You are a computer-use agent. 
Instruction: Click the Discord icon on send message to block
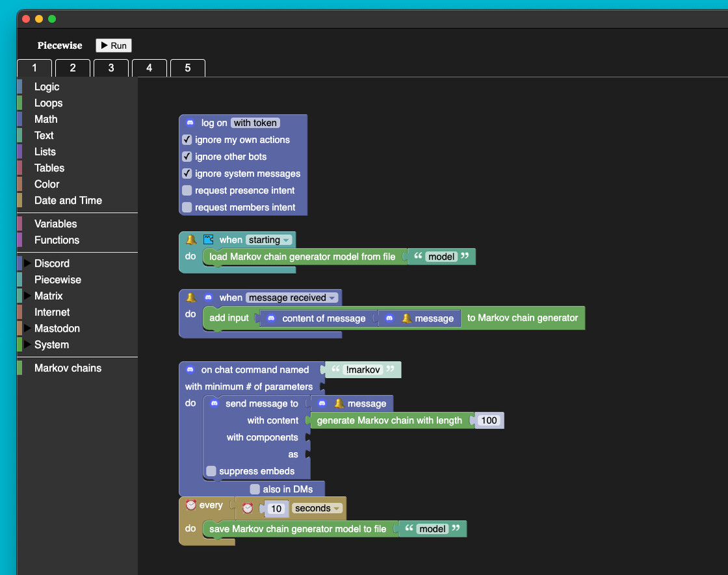214,403
